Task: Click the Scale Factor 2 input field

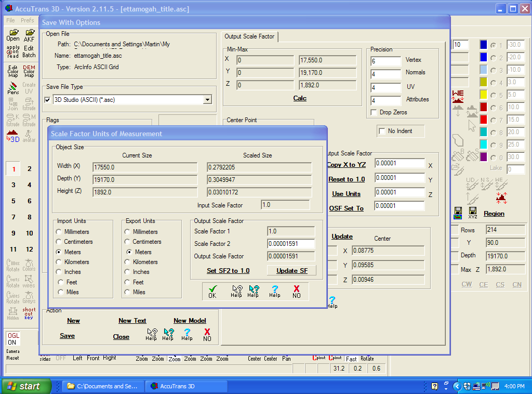Action: pyautogui.click(x=291, y=244)
